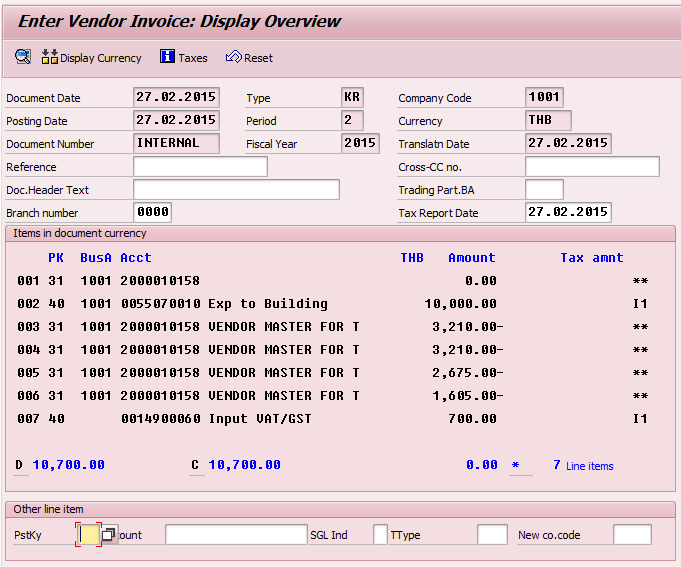The width and height of the screenshot is (681, 567).
Task: Click the Branch number field 0000
Action: tap(152, 212)
